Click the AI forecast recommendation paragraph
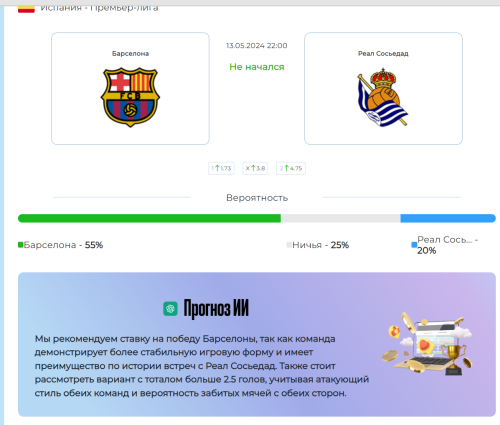The height and width of the screenshot is (425, 500). 202,366
